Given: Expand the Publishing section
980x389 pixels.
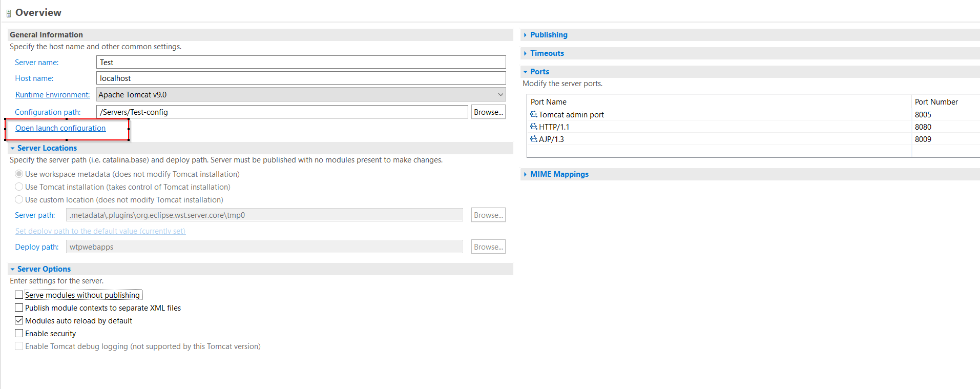Looking at the screenshot, I should click(549, 35).
